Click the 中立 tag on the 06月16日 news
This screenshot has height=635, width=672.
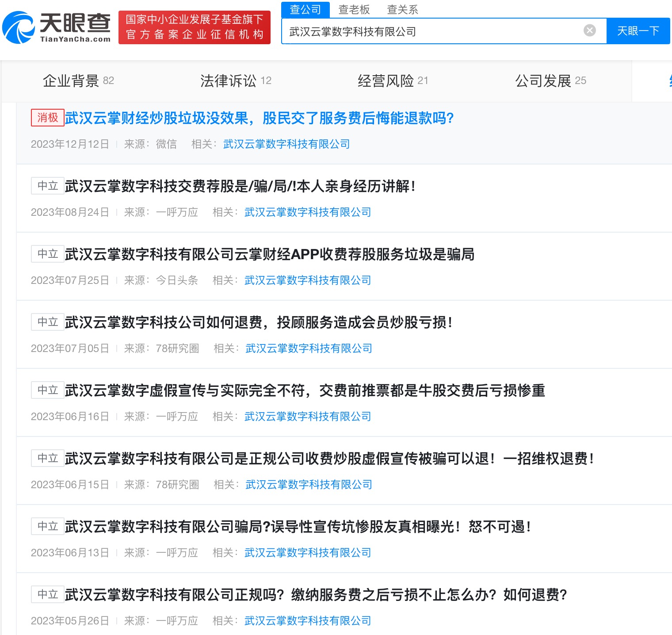coord(48,390)
